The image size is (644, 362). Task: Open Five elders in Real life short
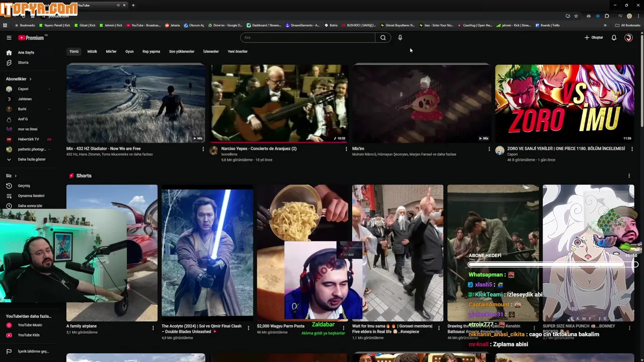(x=397, y=253)
